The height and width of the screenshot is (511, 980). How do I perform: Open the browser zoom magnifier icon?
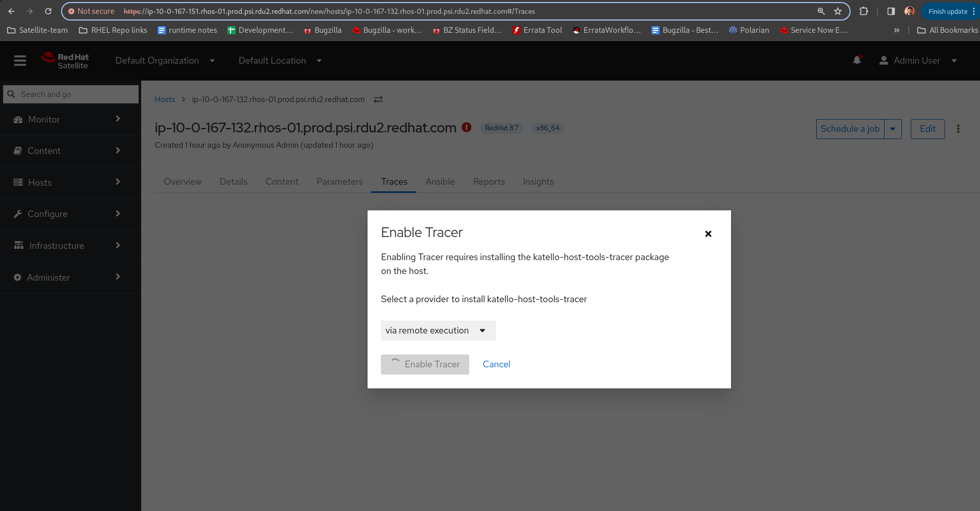[821, 11]
